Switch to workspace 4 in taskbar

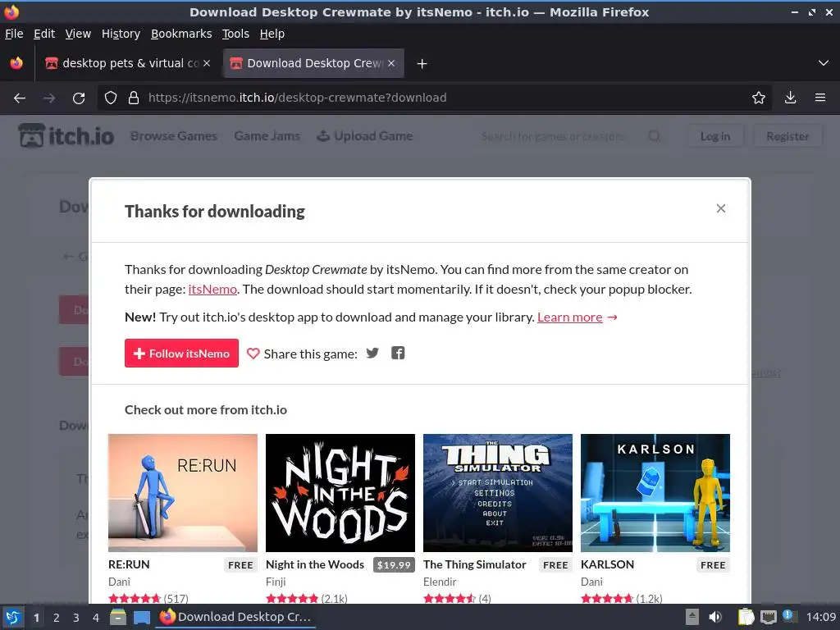[95, 618]
